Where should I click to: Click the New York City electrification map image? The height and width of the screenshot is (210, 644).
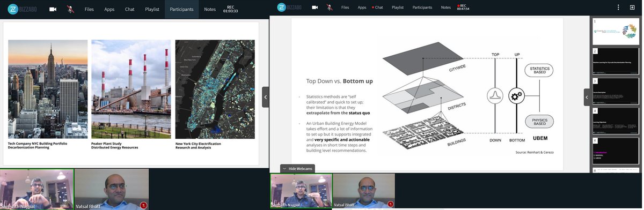click(x=215, y=89)
